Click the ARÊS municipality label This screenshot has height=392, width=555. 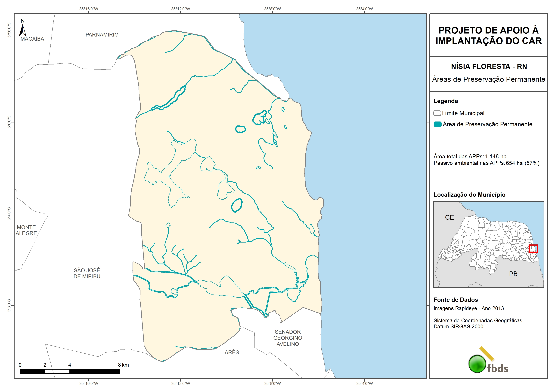(232, 352)
